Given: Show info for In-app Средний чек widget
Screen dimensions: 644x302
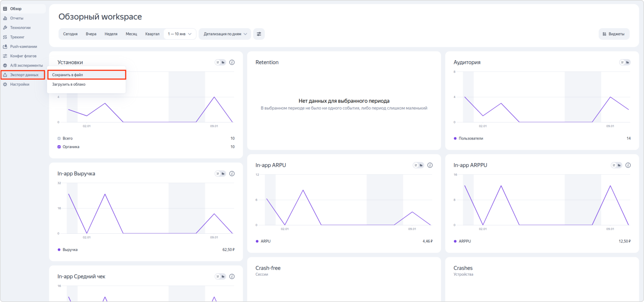Looking at the screenshot, I should click(x=232, y=276).
